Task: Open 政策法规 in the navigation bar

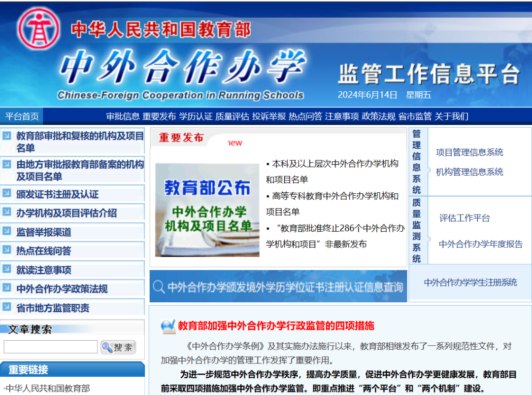Action: (379, 116)
